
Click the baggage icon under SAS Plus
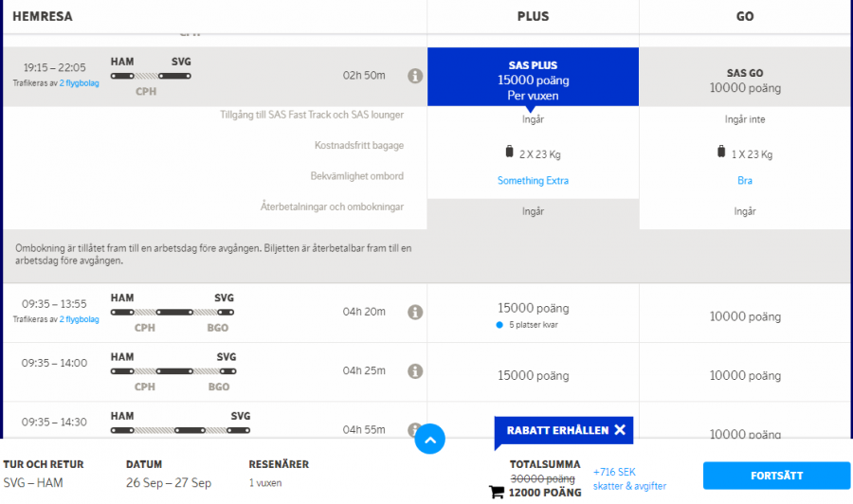[x=510, y=153]
